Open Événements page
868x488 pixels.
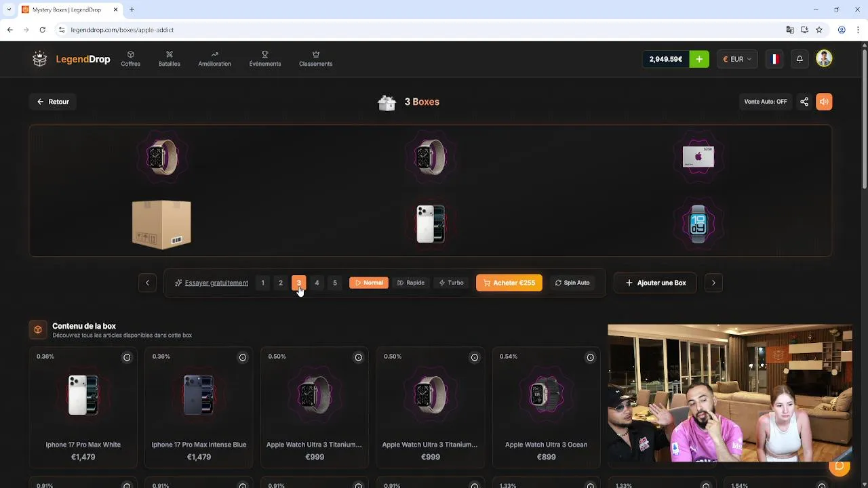(264, 59)
